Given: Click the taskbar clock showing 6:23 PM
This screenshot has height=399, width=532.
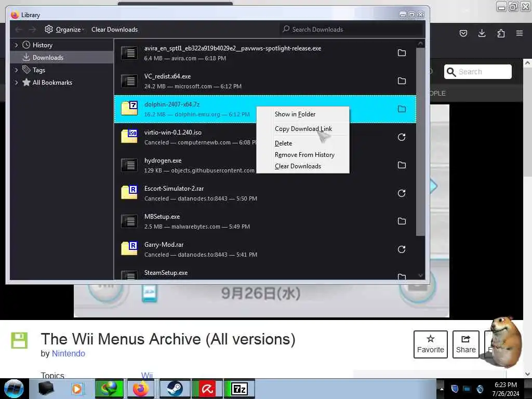Looking at the screenshot, I should pos(506,389).
